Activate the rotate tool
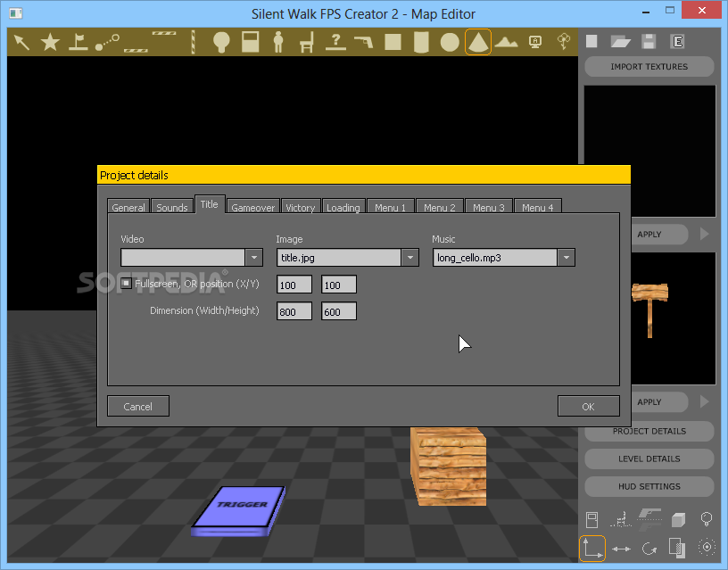The height and width of the screenshot is (570, 728). pos(649,549)
